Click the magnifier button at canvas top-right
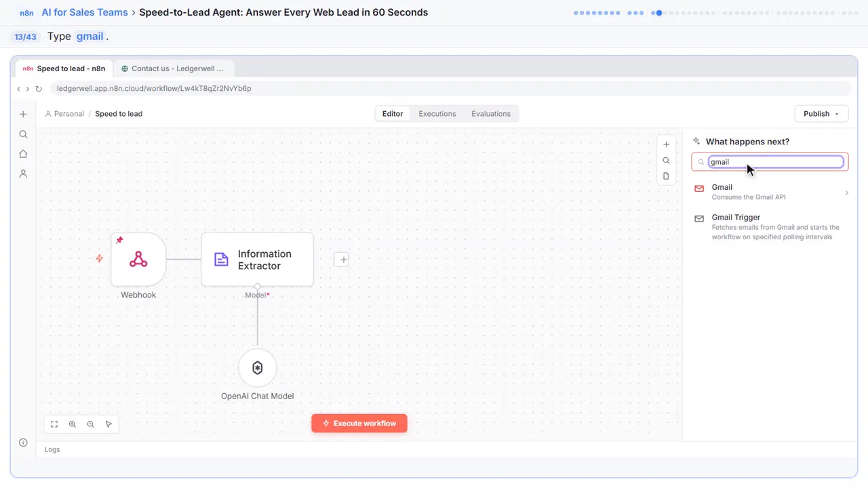Screen dimensions: 868x488 point(666,161)
